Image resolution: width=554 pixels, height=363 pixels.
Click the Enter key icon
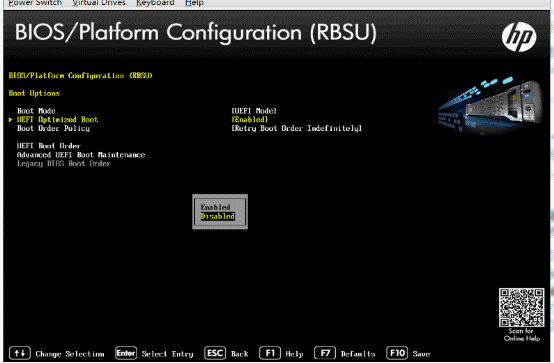[126, 353]
